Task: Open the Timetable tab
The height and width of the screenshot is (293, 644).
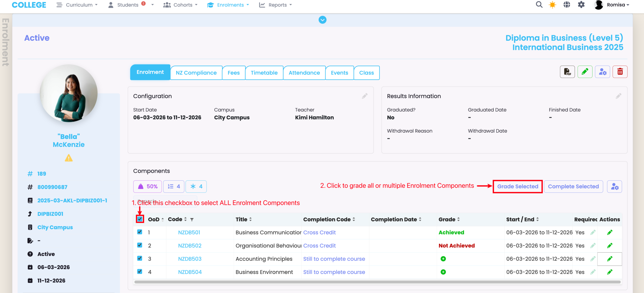Action: [264, 73]
